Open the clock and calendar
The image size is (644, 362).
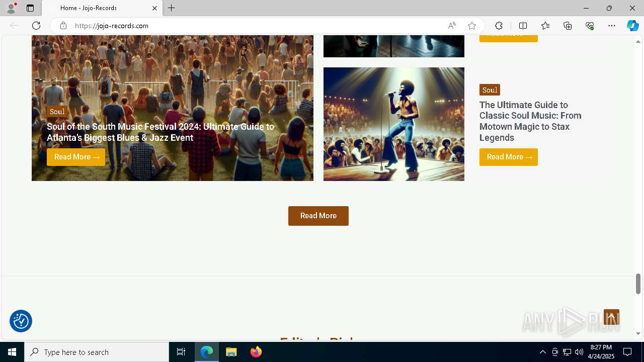(x=601, y=352)
